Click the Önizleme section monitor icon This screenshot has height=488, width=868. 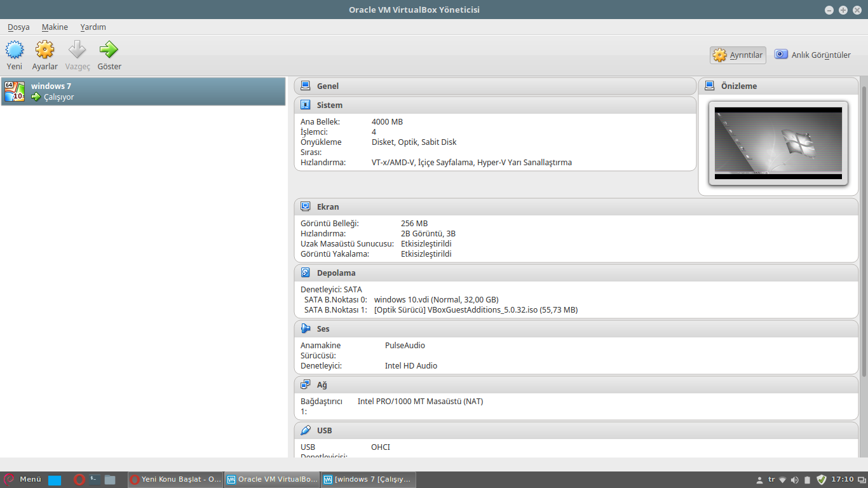pos(710,86)
